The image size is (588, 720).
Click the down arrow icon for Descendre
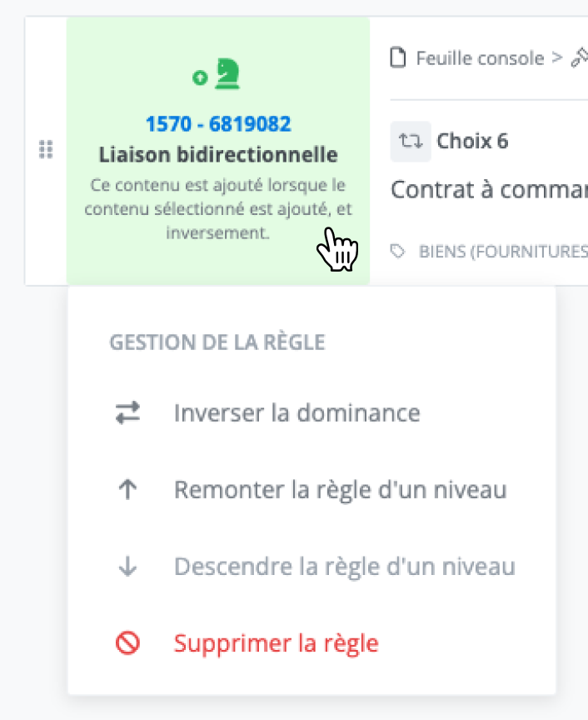[x=127, y=566]
